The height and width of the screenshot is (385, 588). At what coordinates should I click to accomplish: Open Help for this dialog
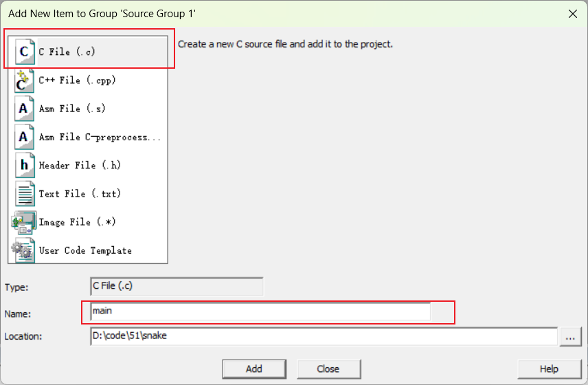[550, 369]
